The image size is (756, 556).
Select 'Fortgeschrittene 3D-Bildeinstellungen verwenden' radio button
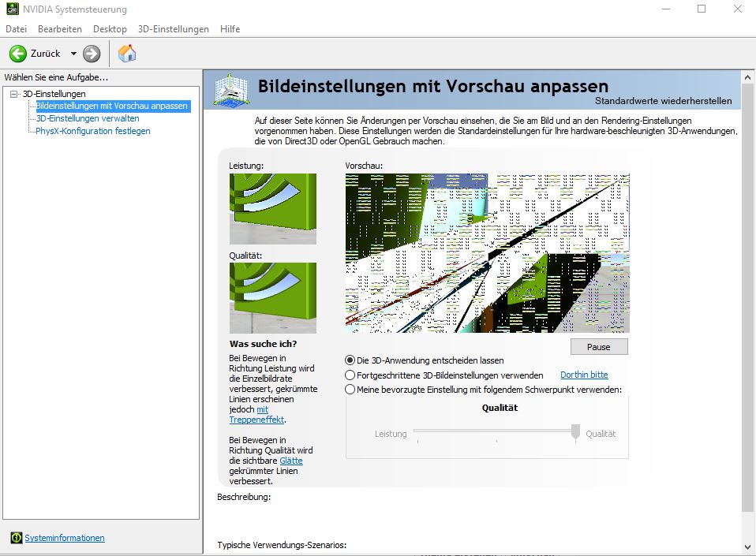tap(350, 375)
